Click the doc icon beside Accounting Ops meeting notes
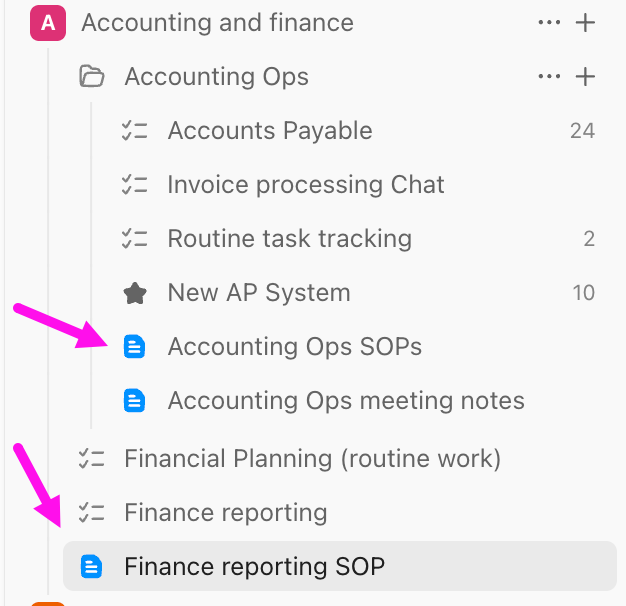 click(x=134, y=401)
